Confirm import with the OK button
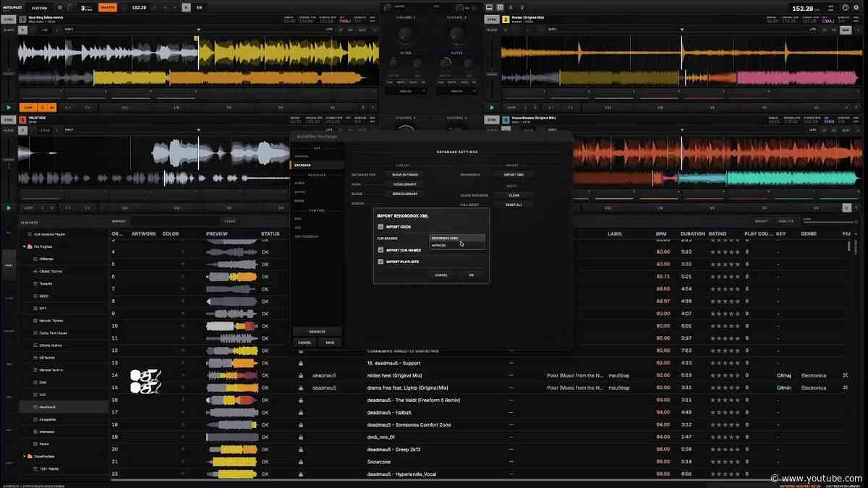The height and width of the screenshot is (488, 868). [471, 275]
